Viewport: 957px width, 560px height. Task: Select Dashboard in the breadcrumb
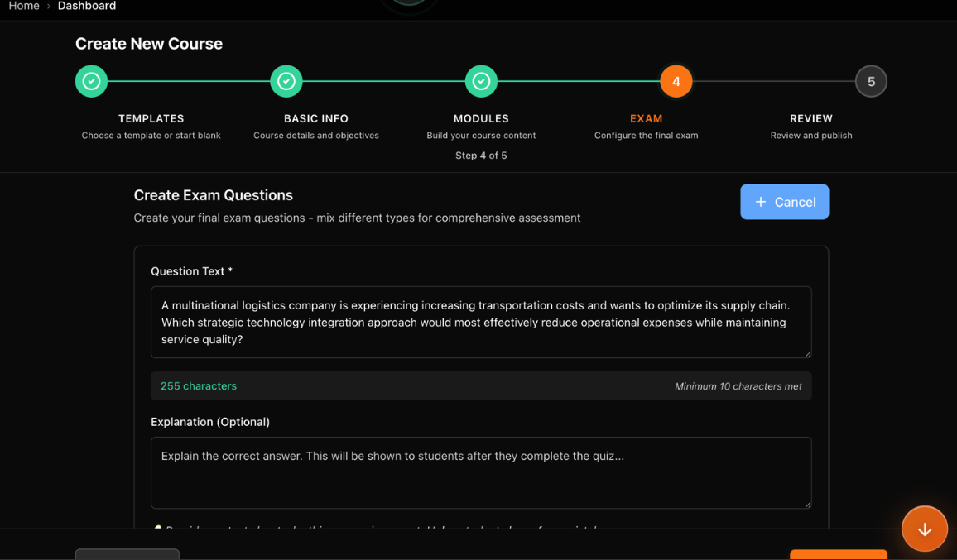click(87, 5)
